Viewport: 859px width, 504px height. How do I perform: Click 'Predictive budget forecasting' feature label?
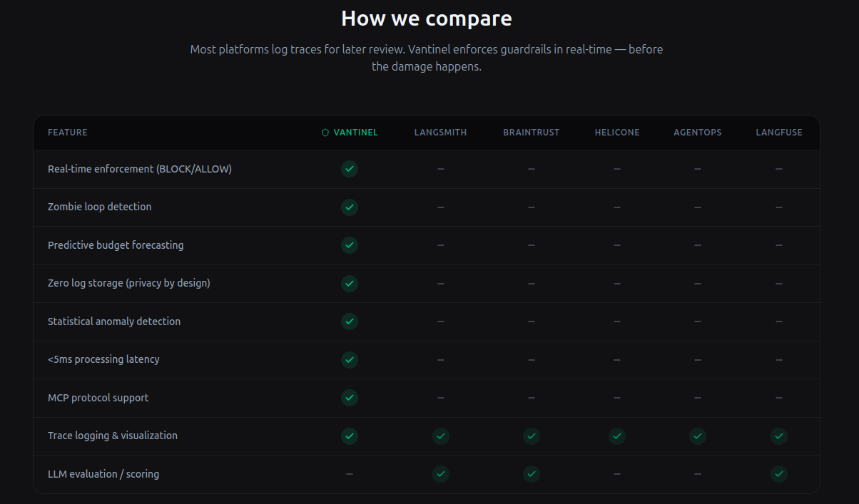116,245
